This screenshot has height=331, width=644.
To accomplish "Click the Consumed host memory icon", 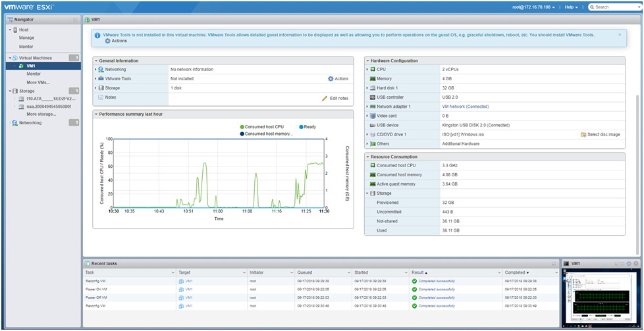I will tap(373, 175).
